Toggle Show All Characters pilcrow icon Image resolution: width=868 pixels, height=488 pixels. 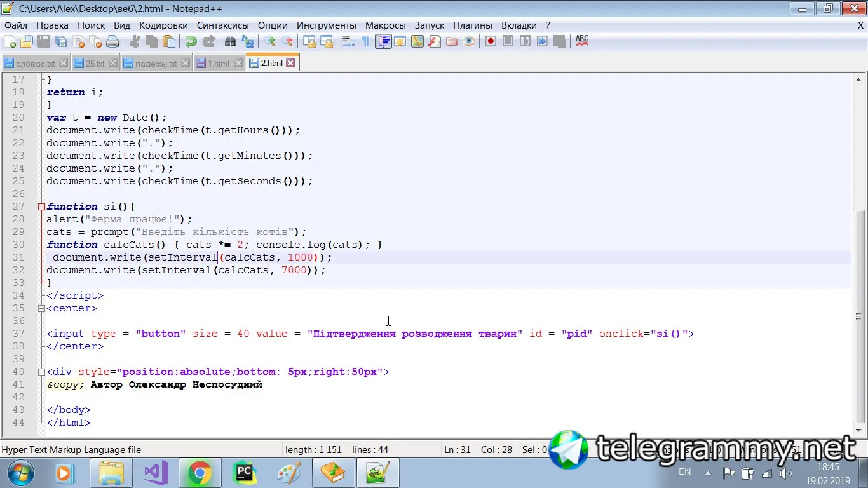pos(365,42)
